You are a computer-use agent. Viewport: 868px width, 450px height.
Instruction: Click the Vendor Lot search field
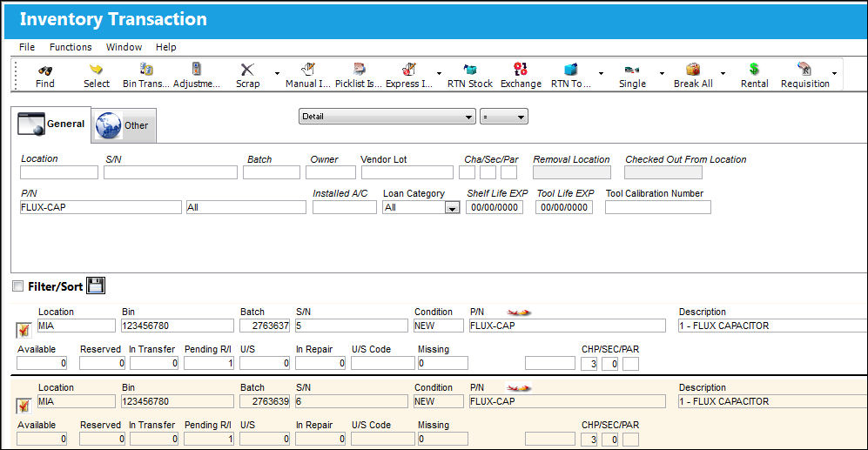click(x=407, y=172)
